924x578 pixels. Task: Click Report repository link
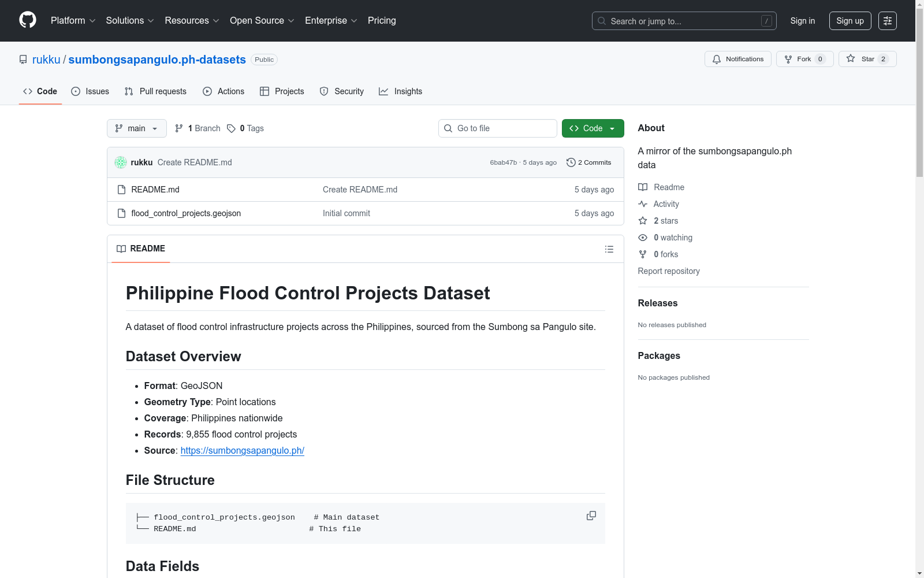(669, 271)
